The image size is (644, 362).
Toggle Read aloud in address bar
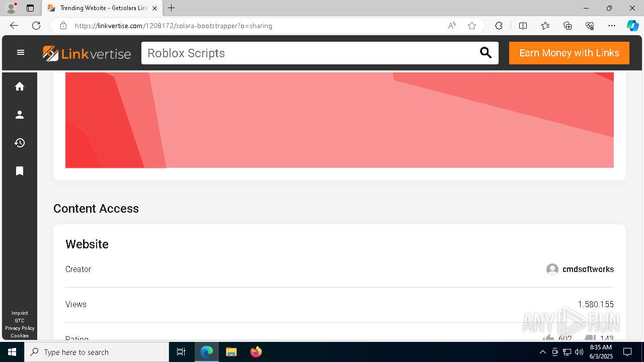[x=452, y=26]
